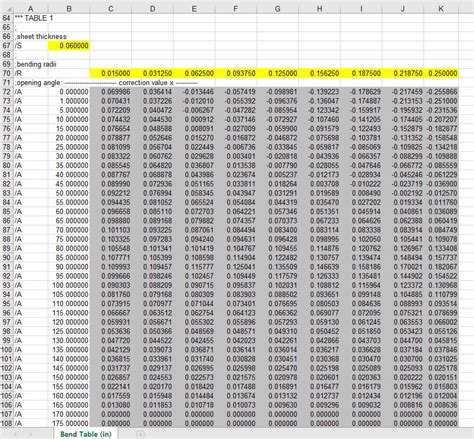Viewport: 474px width, 439px height.
Task: Select row 108 header
Action: point(7,423)
